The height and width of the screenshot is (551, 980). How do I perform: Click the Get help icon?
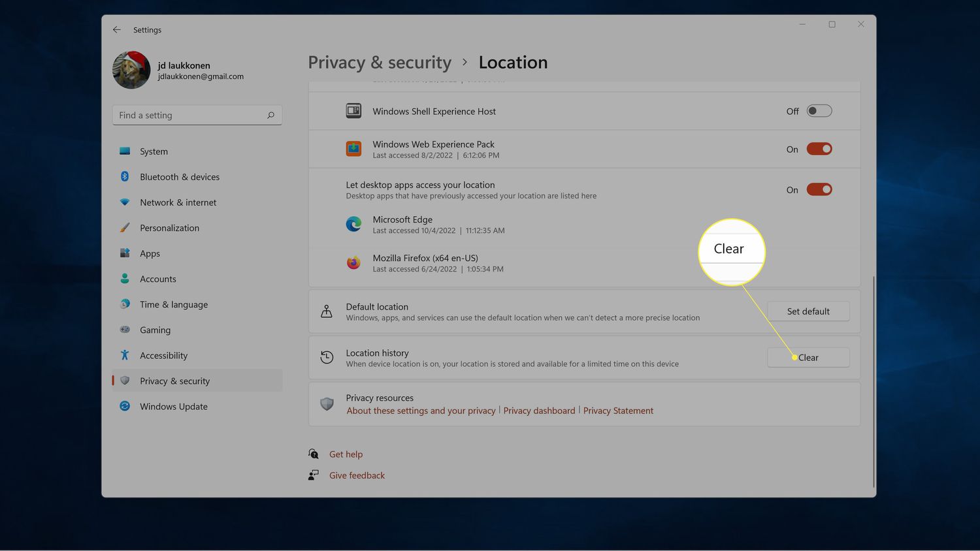pyautogui.click(x=314, y=454)
